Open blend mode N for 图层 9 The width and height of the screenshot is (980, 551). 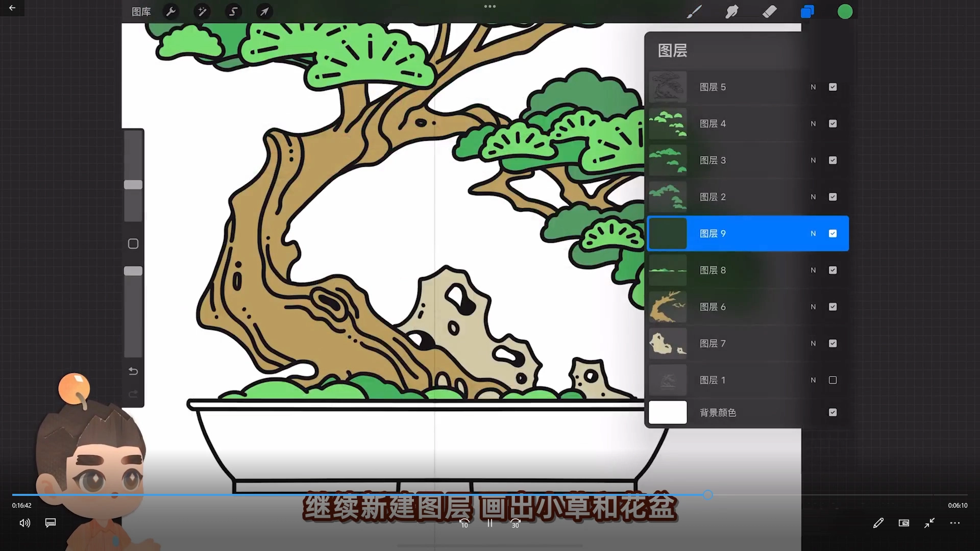[x=813, y=234]
